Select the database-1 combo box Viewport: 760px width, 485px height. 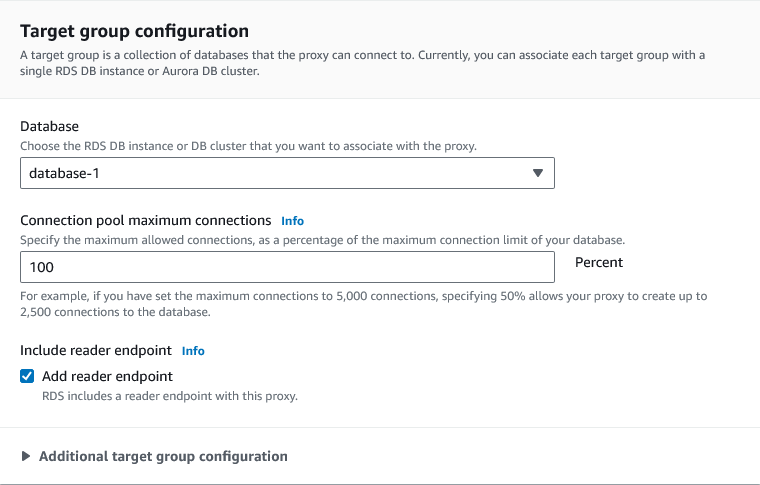(270, 173)
